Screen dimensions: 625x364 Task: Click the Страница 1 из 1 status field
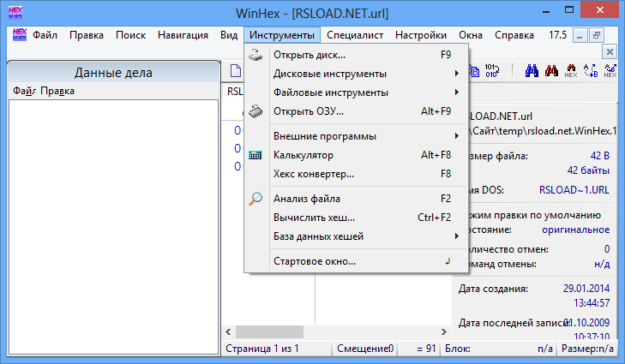(277, 349)
